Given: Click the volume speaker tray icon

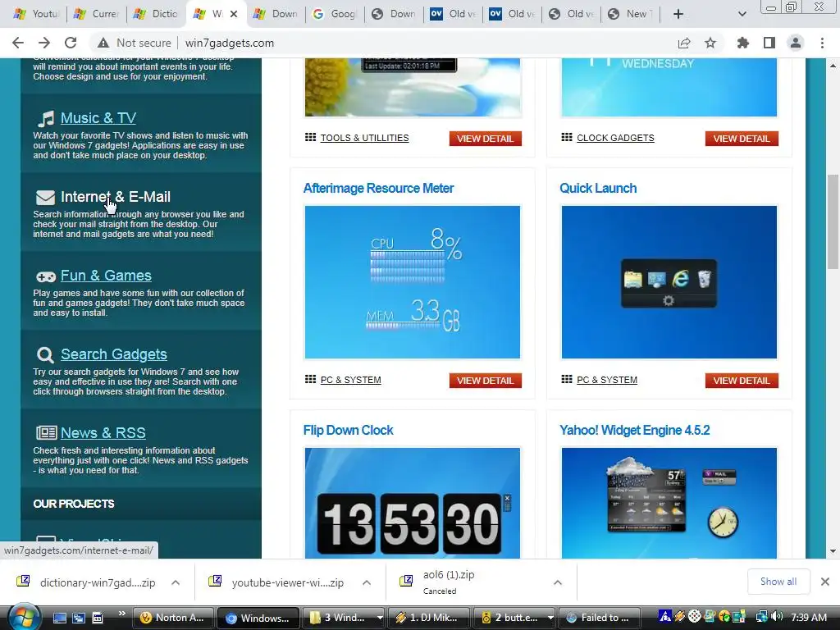Looking at the screenshot, I should [x=777, y=617].
